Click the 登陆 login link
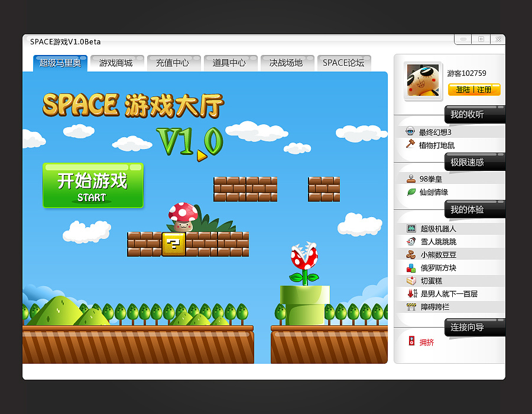The width and height of the screenshot is (532, 414). click(463, 89)
